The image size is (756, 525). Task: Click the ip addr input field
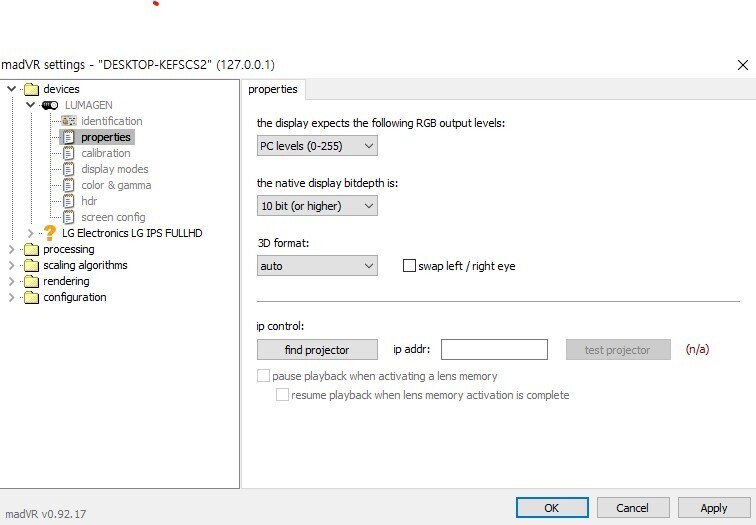click(494, 350)
